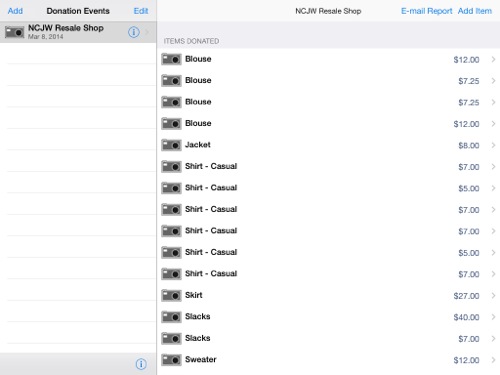Tap the chevron on the Blouse row just above Jacket
This screenshot has width=500, height=375.
coord(493,124)
